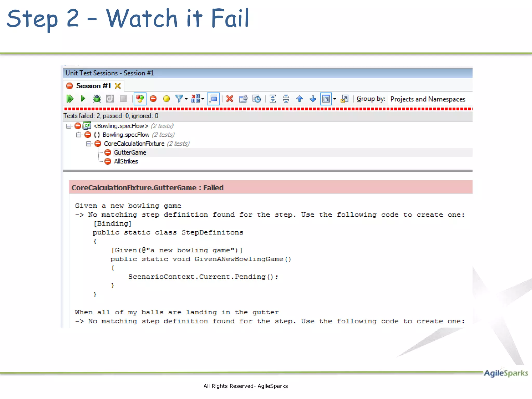Toggle show all tests status filter
Screen dimensions: 532x399
coord(140,99)
